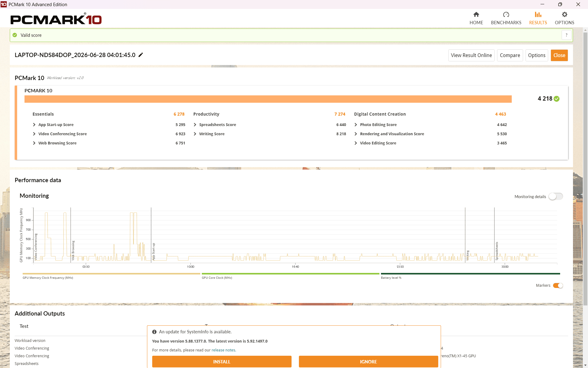
Task: Click the GPU Core Clock legend item
Action: point(217,278)
